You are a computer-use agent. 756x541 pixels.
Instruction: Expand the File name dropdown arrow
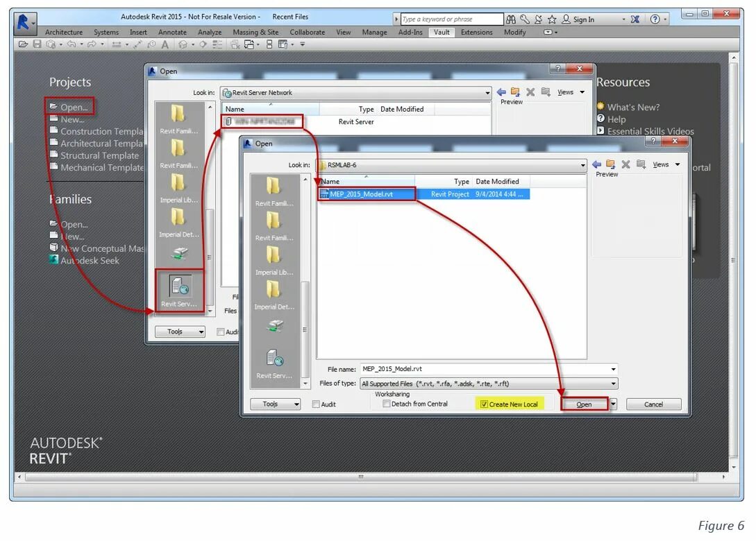click(613, 369)
